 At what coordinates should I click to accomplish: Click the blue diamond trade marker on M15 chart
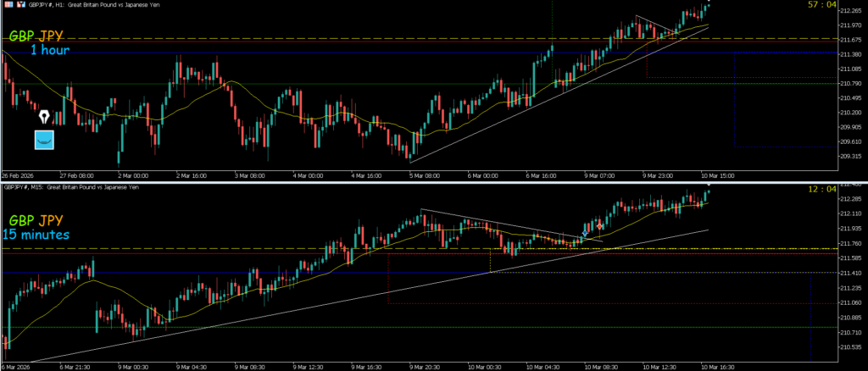click(586, 233)
